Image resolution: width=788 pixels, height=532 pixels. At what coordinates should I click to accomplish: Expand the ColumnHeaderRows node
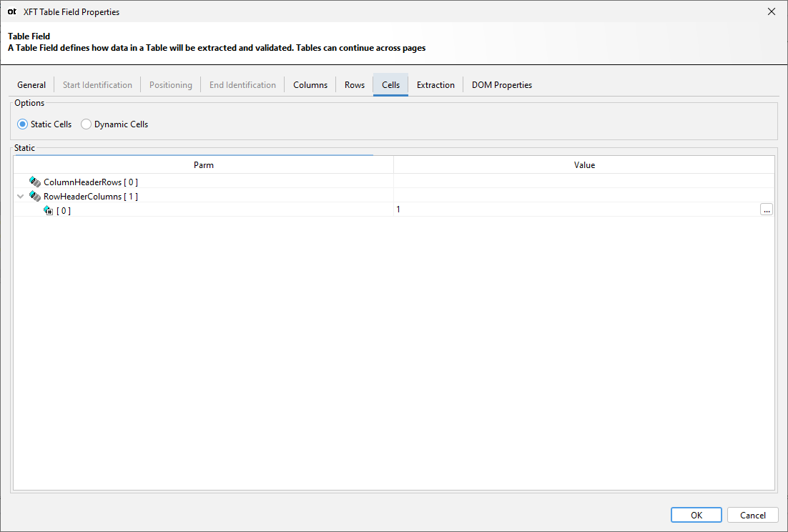click(x=20, y=182)
